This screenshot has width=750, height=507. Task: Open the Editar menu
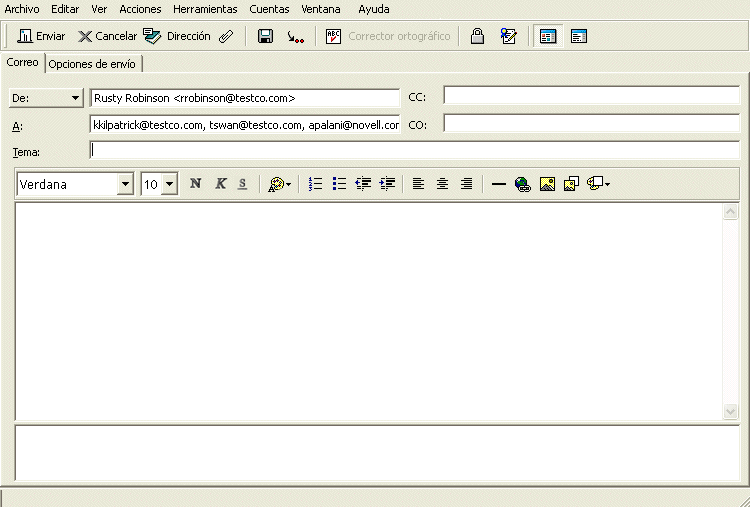point(65,9)
